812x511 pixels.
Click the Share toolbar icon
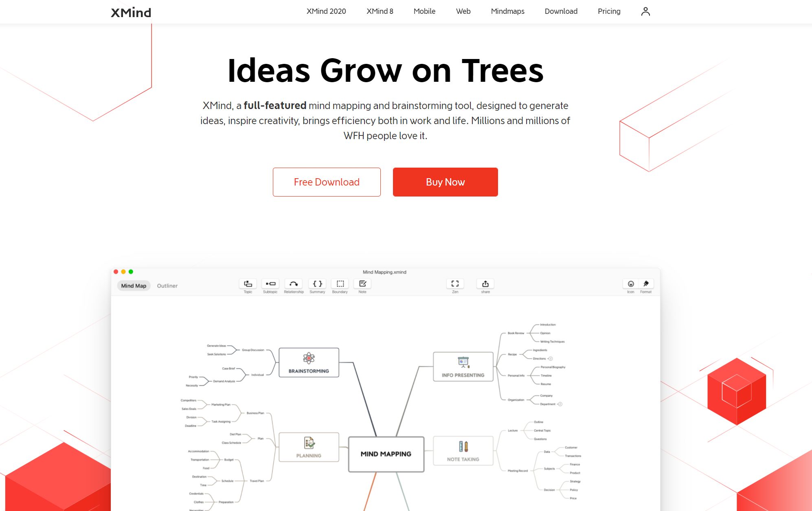[485, 284]
